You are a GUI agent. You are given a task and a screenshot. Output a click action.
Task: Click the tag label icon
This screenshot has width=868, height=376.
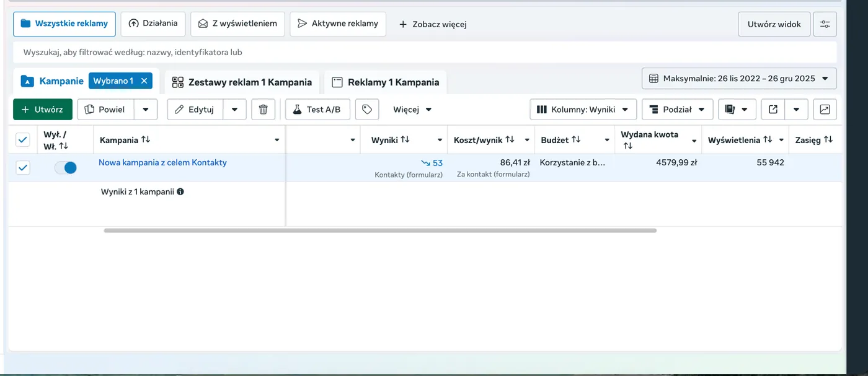[x=367, y=110]
